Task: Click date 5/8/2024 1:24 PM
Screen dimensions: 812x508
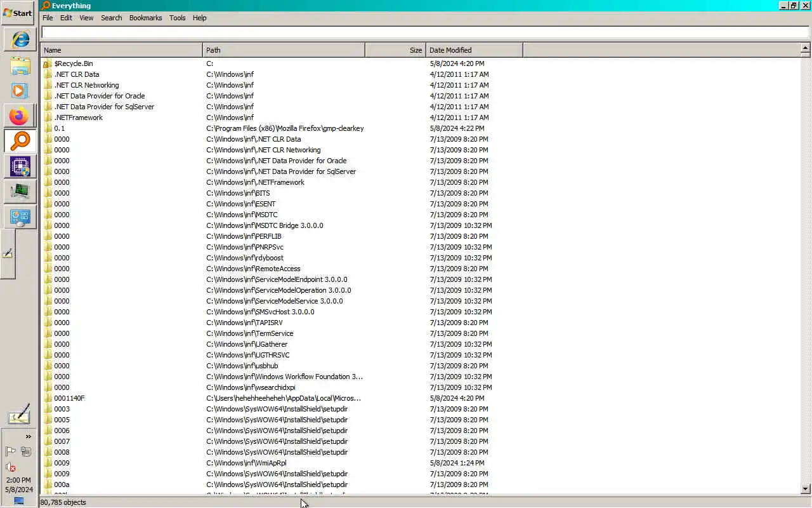Action: (x=457, y=463)
